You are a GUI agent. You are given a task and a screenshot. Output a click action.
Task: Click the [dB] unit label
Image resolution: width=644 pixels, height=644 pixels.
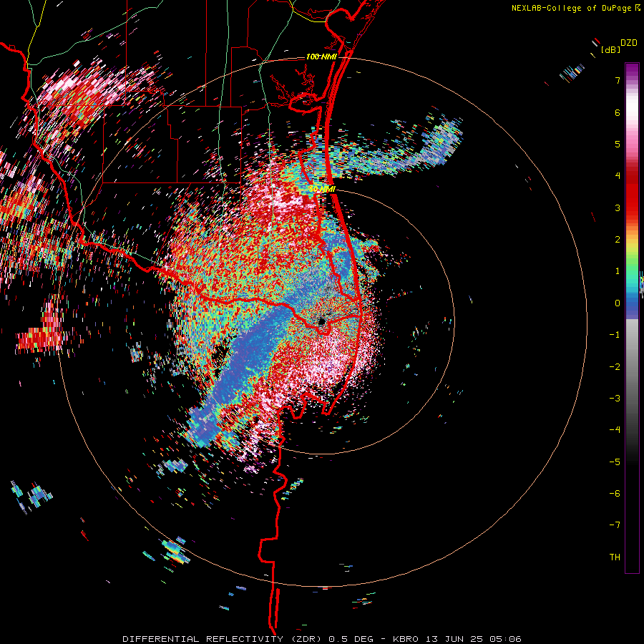coord(611,50)
